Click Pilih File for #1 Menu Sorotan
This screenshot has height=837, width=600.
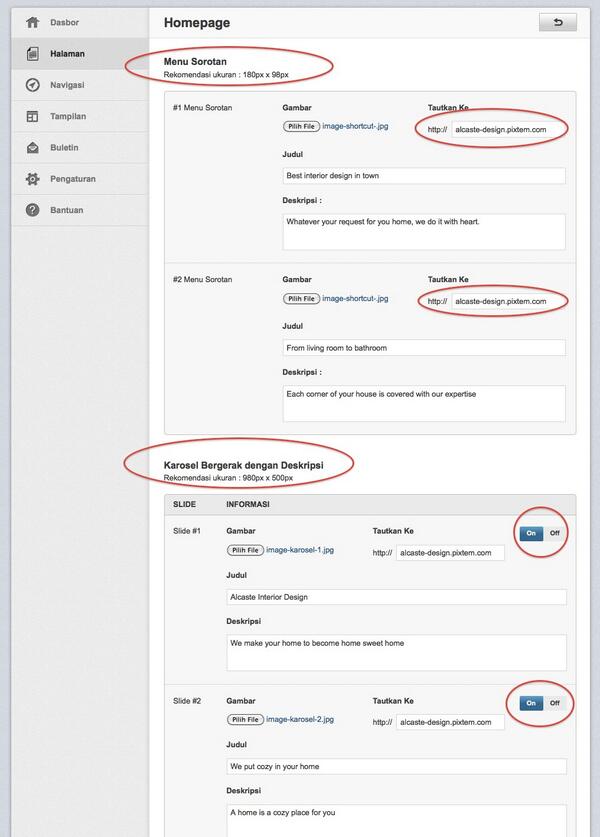coord(302,127)
